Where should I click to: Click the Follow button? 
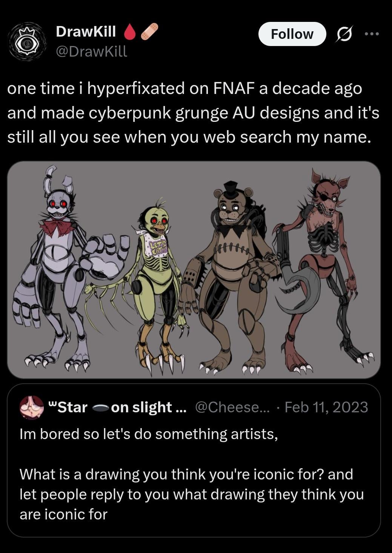[x=292, y=34]
